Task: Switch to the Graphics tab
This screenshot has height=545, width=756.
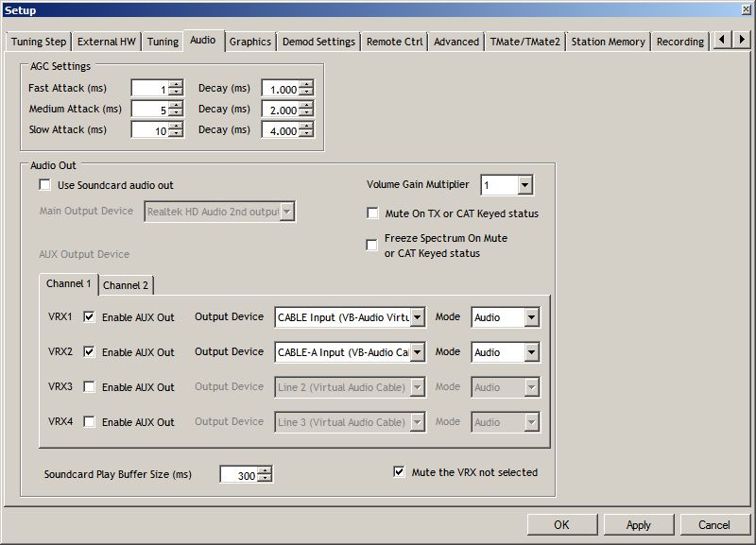Action: (x=250, y=42)
